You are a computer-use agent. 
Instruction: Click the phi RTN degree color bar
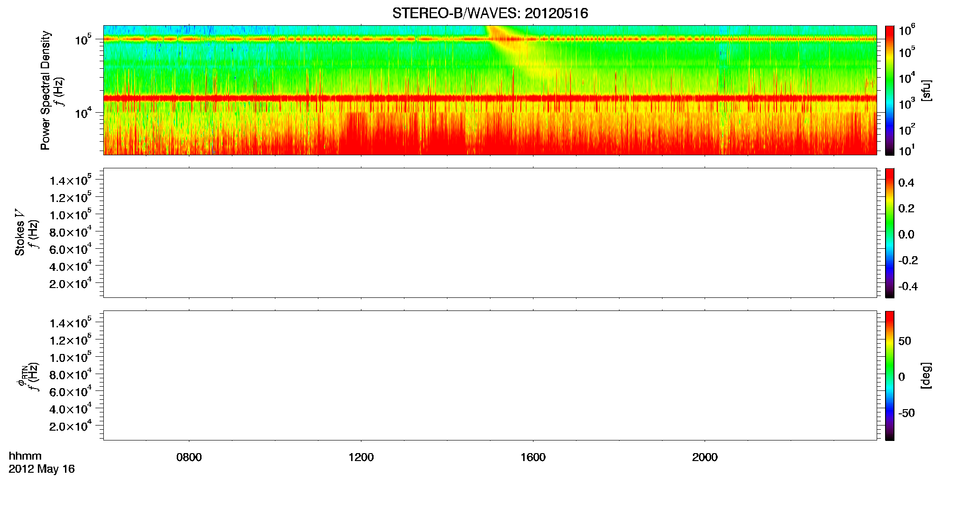(890, 375)
